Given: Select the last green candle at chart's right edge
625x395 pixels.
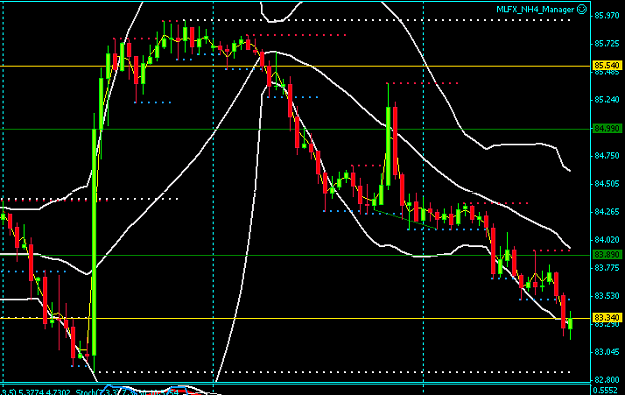Looking at the screenshot, I should pos(571,325).
